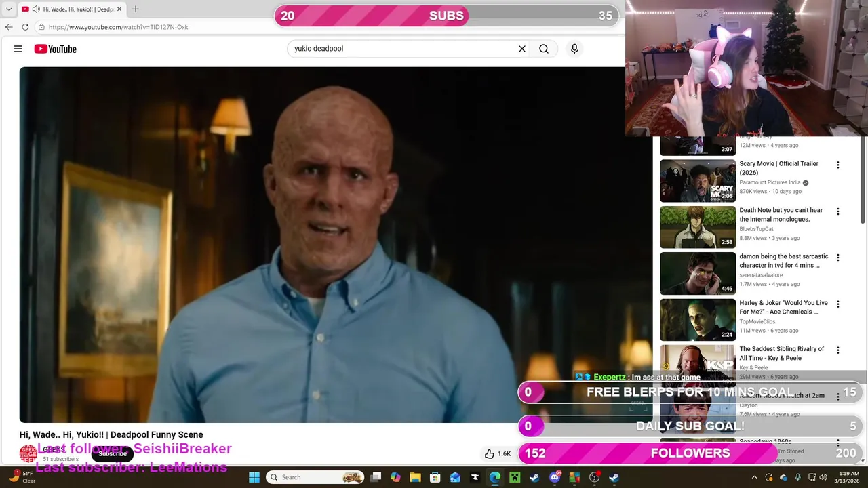Open options menu for damon sarcastic video
This screenshot has width=868, height=488.
click(838, 258)
